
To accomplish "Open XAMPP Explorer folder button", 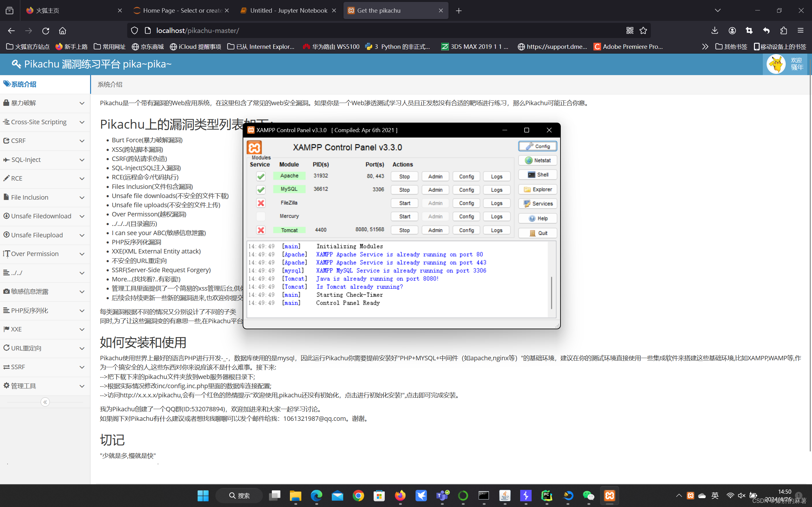I will click(538, 189).
